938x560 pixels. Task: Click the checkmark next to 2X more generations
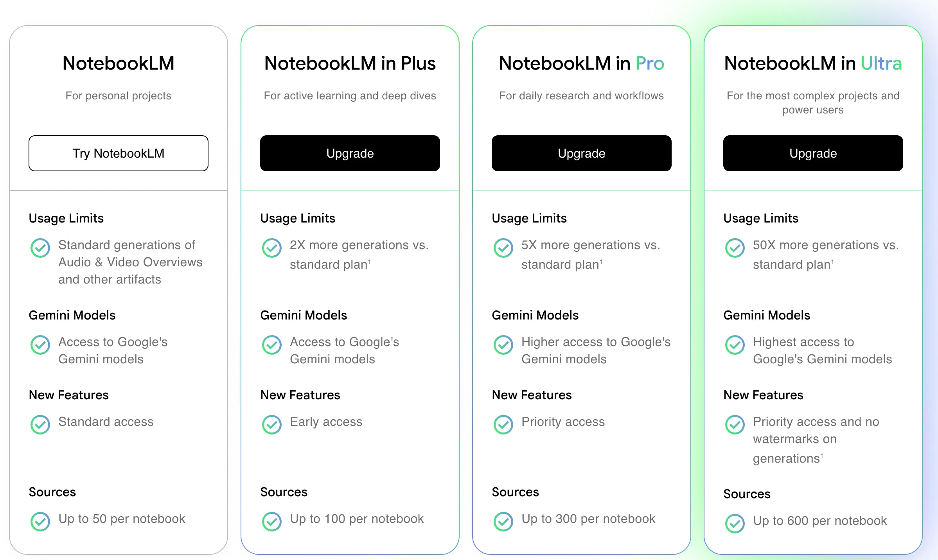[x=272, y=248]
